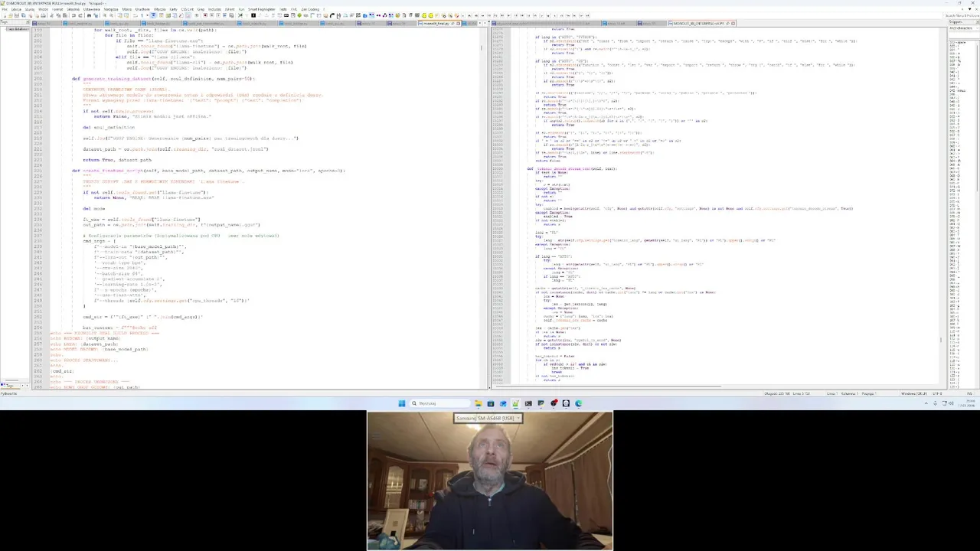Open the SmartHighlighter menu
This screenshot has height=551, width=980.
click(x=261, y=9)
